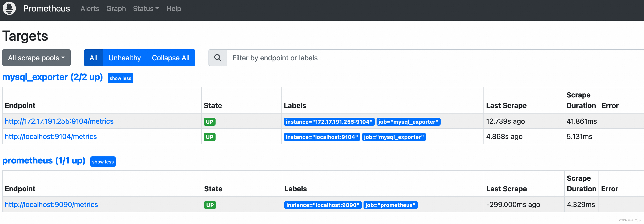This screenshot has width=644, height=224.
Task: Show only Unhealthy targets
Action: [x=125, y=58]
